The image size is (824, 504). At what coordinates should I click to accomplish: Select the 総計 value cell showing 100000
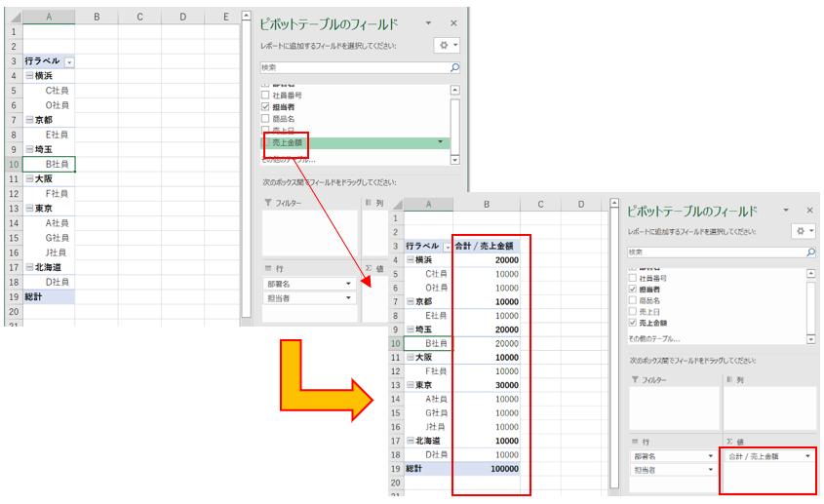click(487, 468)
